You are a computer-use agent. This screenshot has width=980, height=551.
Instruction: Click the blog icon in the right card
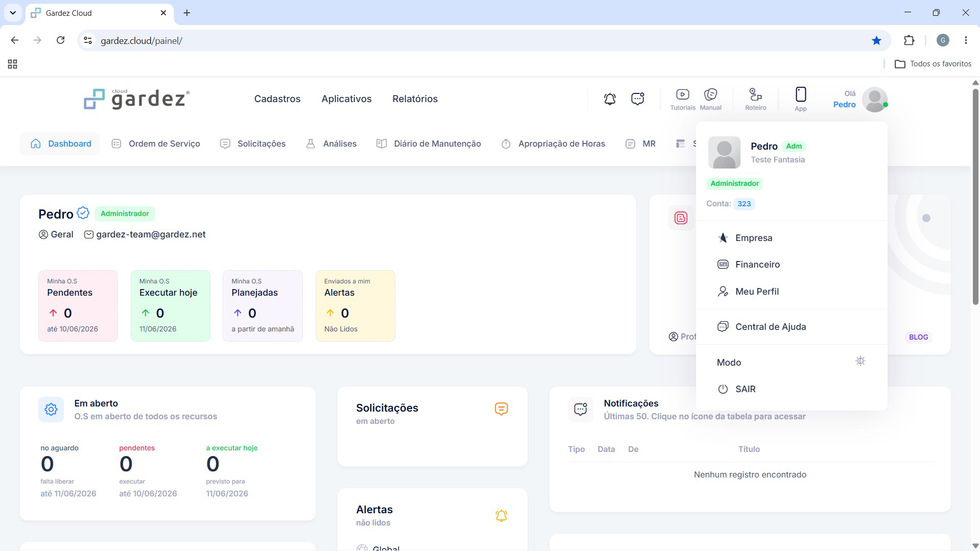[x=681, y=218]
